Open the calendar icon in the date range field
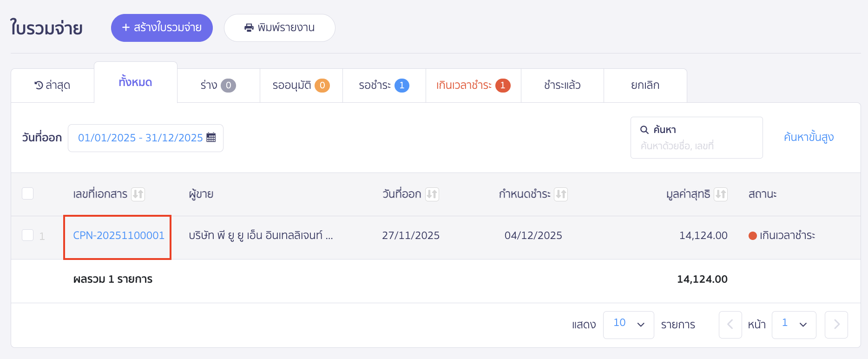This screenshot has width=868, height=359. tap(212, 138)
